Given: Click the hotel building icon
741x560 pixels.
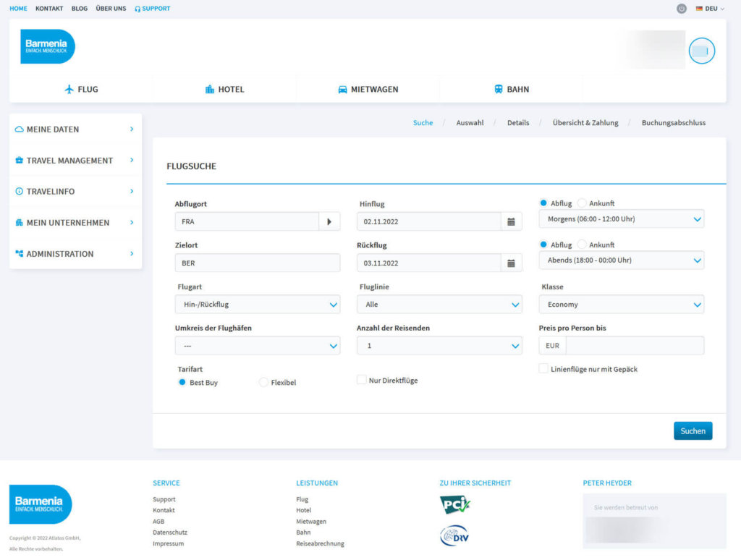Looking at the screenshot, I should pyautogui.click(x=210, y=90).
